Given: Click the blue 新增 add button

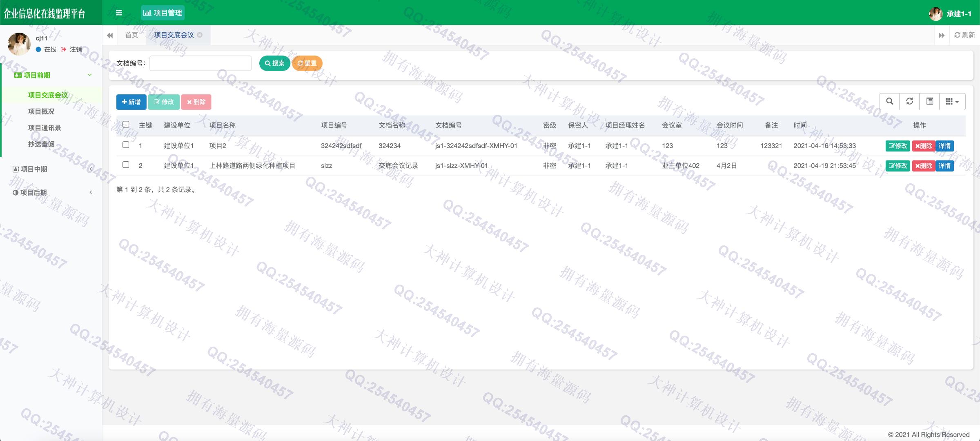Looking at the screenshot, I should coord(131,102).
